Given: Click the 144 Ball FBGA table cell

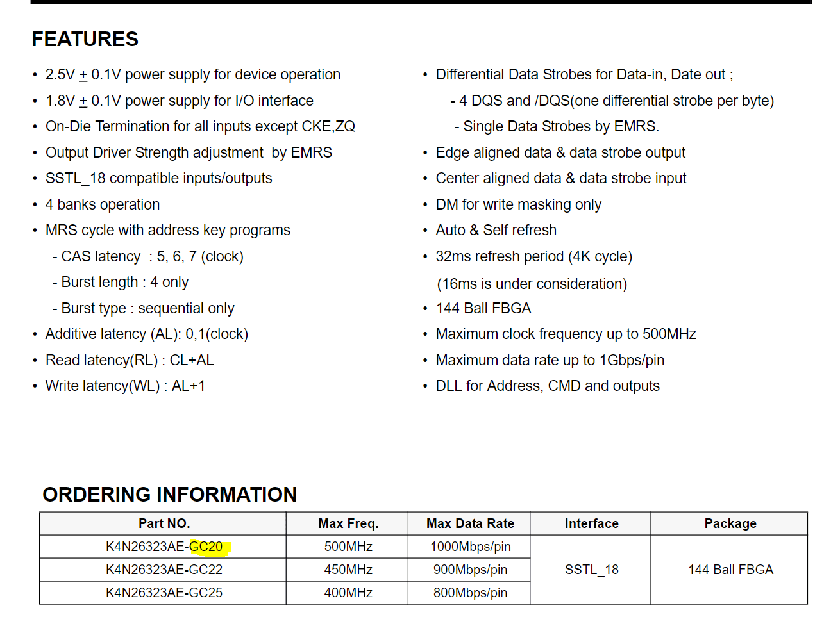Looking at the screenshot, I should 730,570.
